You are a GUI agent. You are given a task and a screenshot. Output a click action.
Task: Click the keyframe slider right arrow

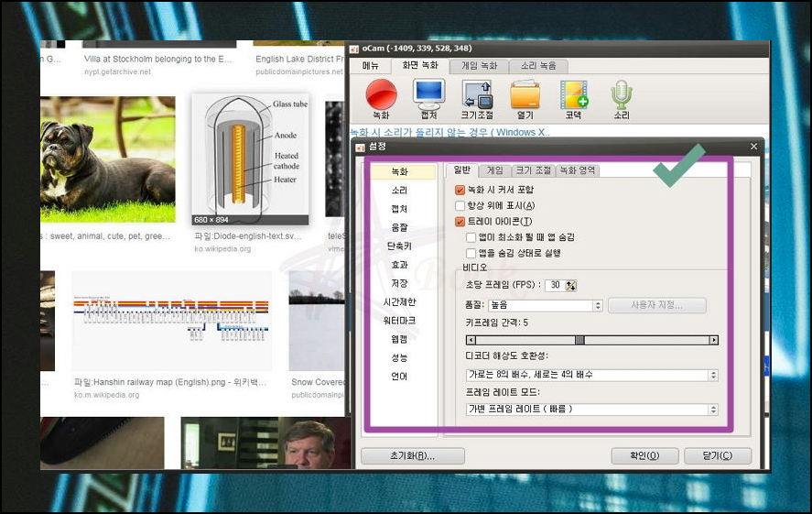point(714,341)
